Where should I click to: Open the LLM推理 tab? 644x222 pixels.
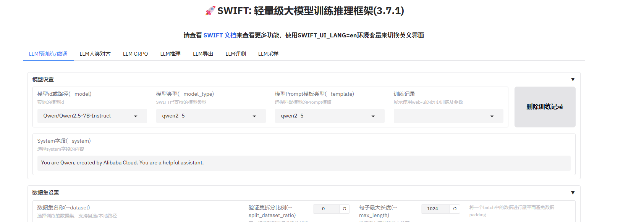coord(170,54)
